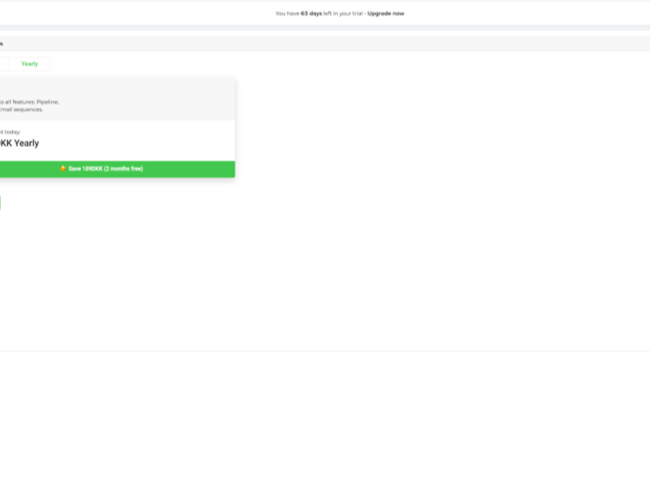650x500 pixels.
Task: Switch to Yearly billing tab
Action: [x=29, y=64]
